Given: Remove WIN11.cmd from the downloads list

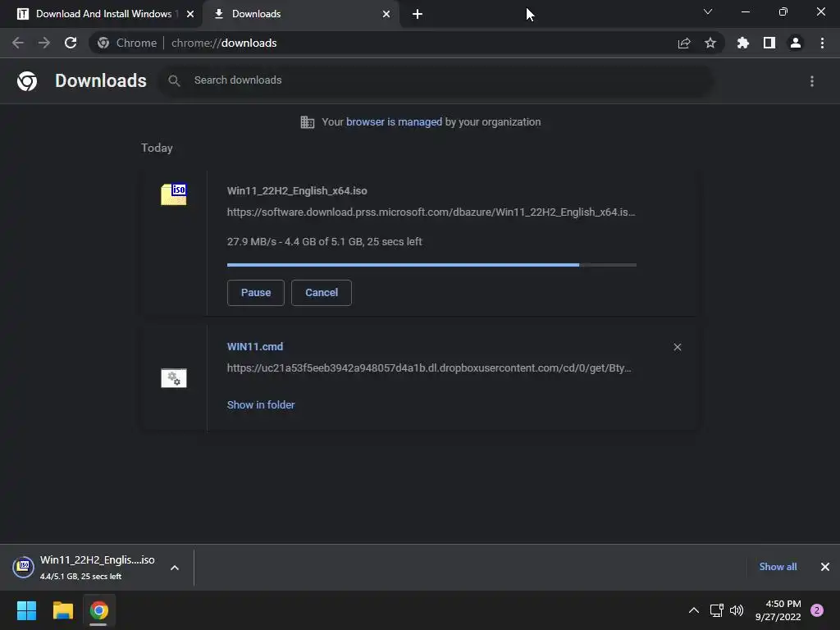Looking at the screenshot, I should click(677, 347).
